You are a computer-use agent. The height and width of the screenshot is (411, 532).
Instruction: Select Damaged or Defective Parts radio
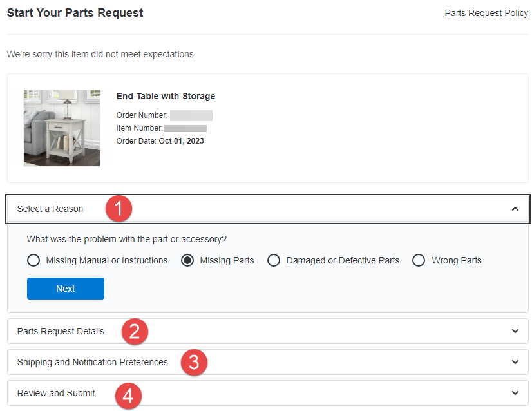tap(274, 261)
